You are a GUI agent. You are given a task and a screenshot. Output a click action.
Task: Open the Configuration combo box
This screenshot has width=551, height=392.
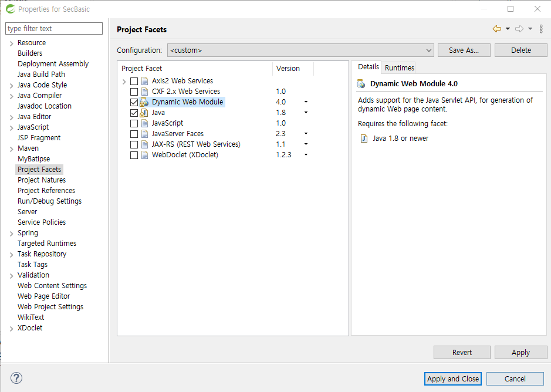coord(300,50)
